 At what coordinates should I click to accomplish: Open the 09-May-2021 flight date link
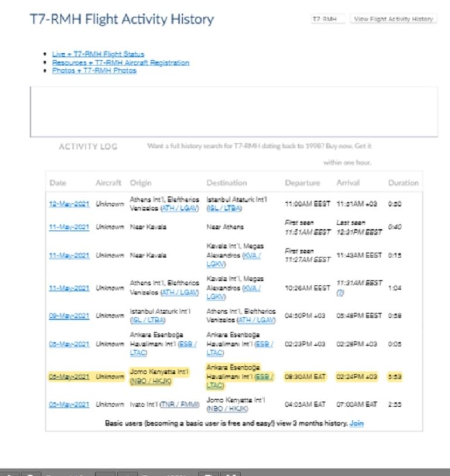[x=69, y=316]
